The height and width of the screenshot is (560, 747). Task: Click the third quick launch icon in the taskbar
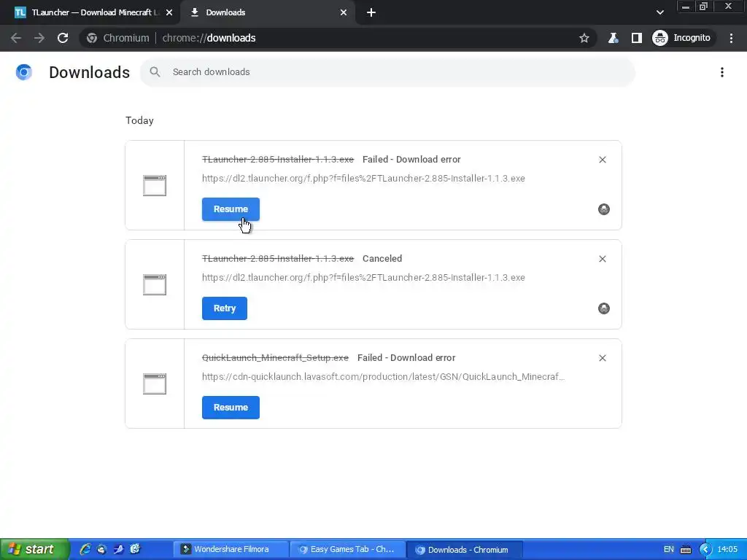(119, 549)
